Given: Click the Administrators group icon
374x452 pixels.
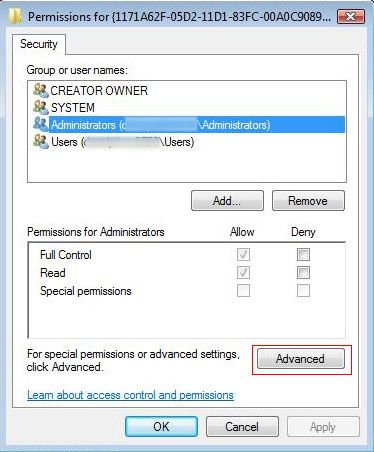Looking at the screenshot, I should click(41, 124).
